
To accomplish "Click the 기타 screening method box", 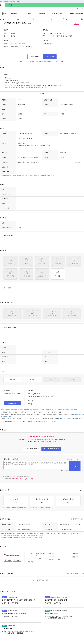I will coord(71,380).
